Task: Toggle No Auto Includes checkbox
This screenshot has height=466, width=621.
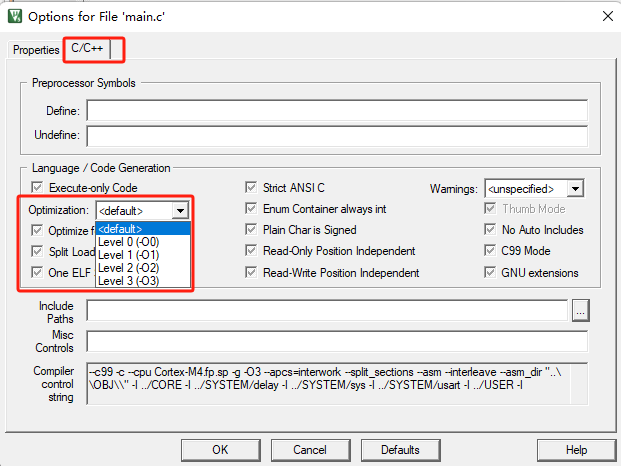Action: [x=492, y=230]
